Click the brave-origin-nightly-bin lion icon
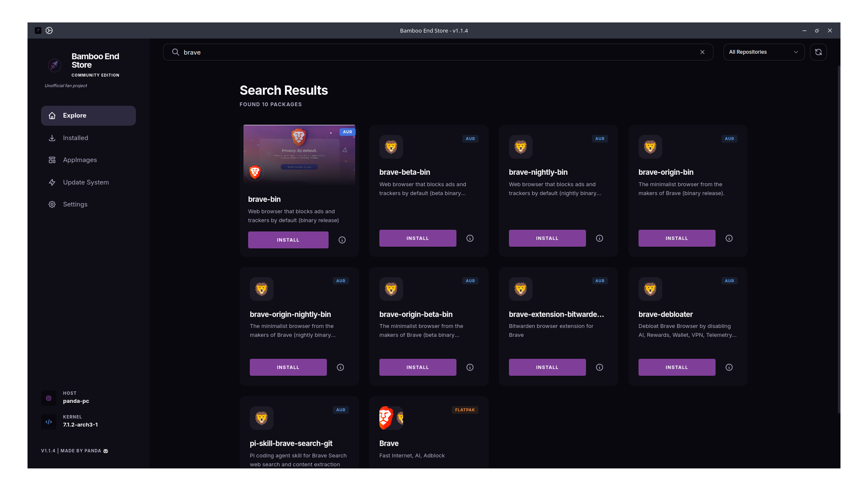 (x=262, y=289)
